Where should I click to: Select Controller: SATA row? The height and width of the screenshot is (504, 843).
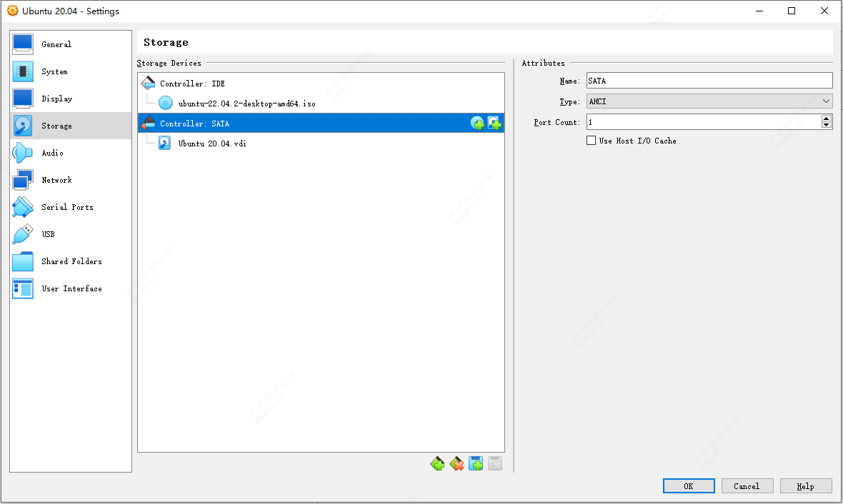click(321, 123)
